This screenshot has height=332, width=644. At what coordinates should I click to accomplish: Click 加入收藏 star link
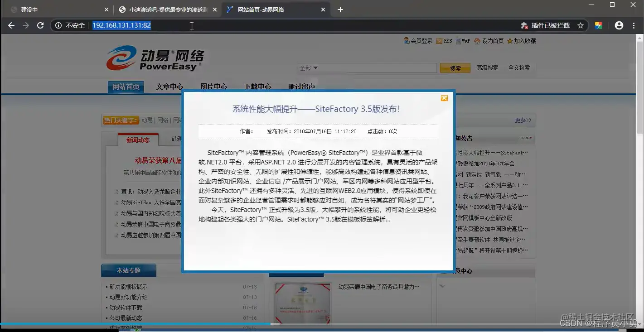tap(522, 41)
